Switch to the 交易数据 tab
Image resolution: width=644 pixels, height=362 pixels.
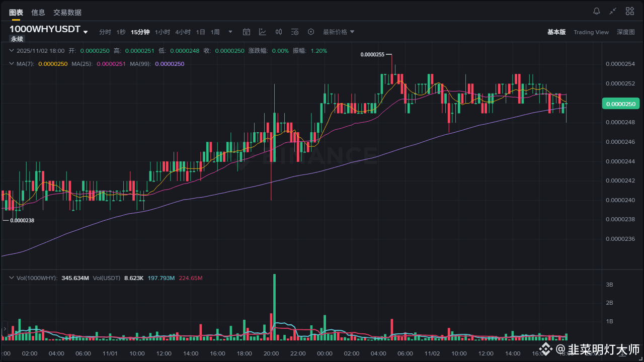click(x=67, y=12)
